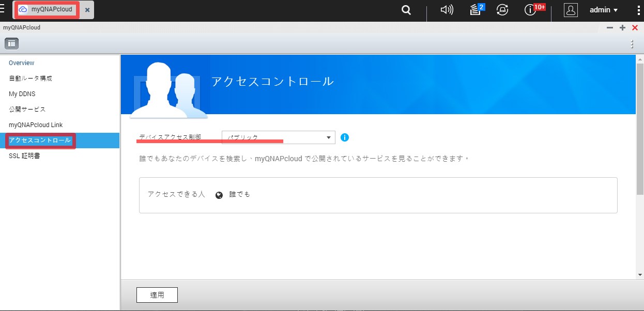This screenshot has height=311, width=644.
Task: Open event notifications icon showing 10+
Action: click(x=533, y=9)
